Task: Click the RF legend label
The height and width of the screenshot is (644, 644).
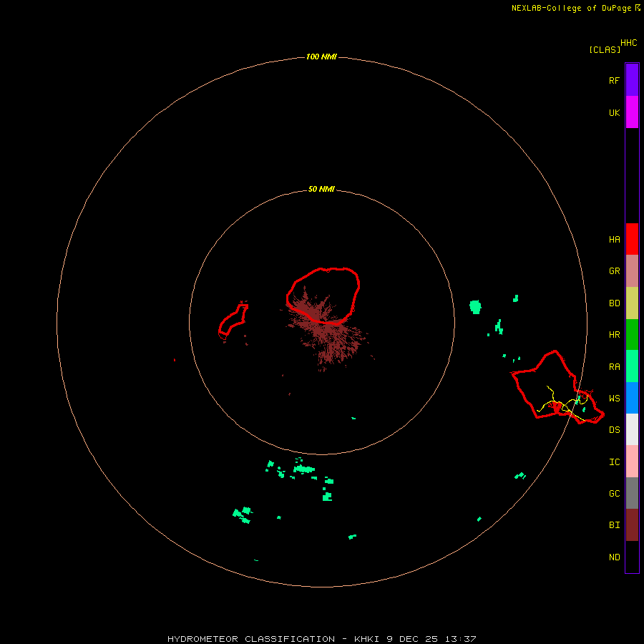Action: tap(614, 80)
